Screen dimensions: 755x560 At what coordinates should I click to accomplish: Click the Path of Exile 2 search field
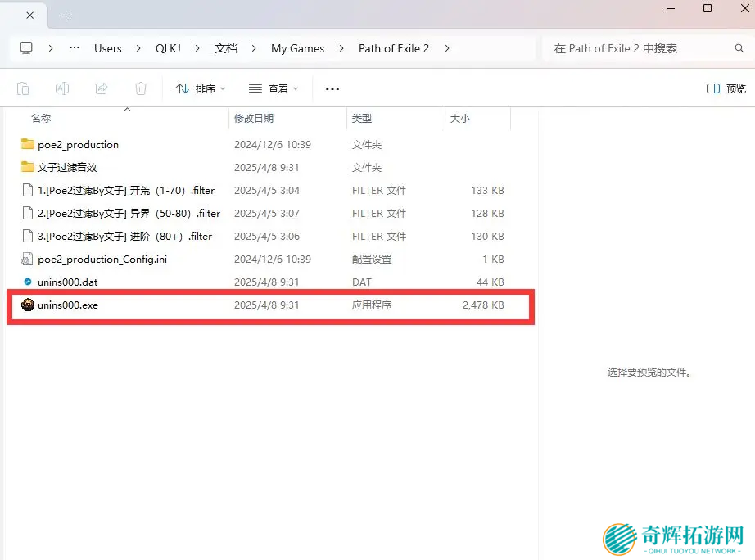tap(639, 49)
